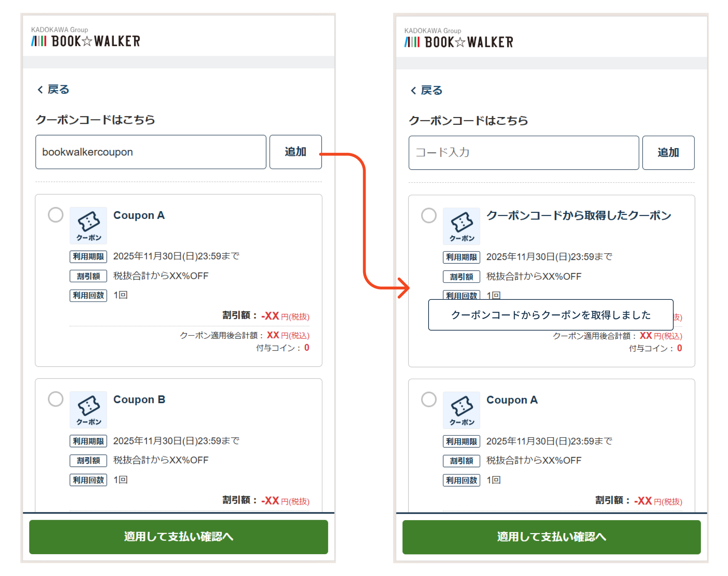The height and width of the screenshot is (576, 728).
Task: Click the BOOK☆WALKER logo in left screen
Action: click(x=85, y=41)
